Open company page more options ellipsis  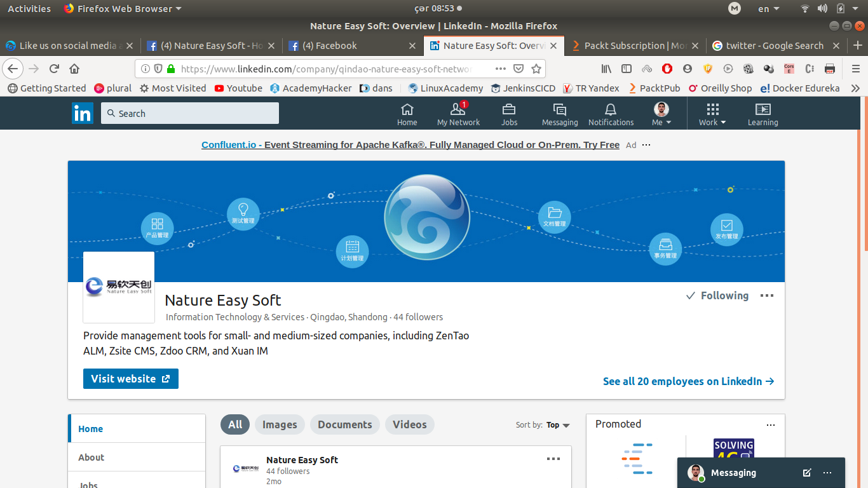(767, 295)
